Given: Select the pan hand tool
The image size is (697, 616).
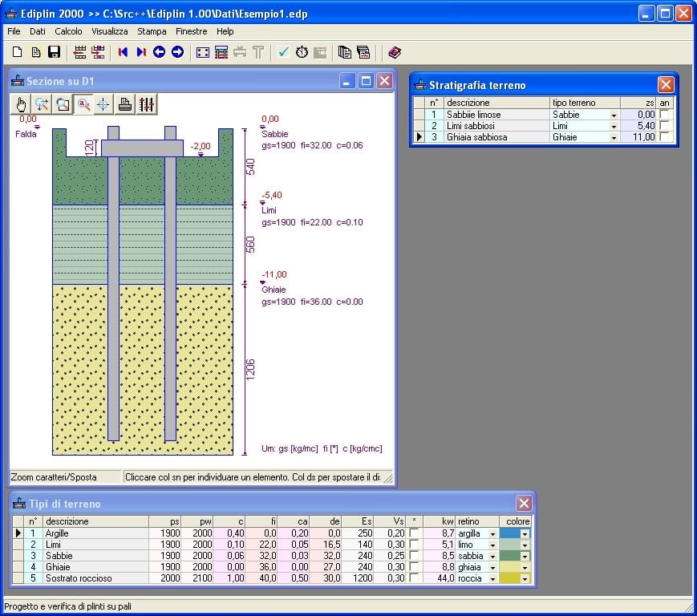Looking at the screenshot, I should click(22, 104).
